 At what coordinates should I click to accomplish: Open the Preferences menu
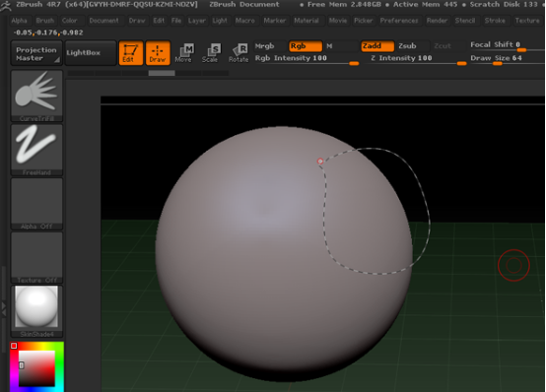399,21
